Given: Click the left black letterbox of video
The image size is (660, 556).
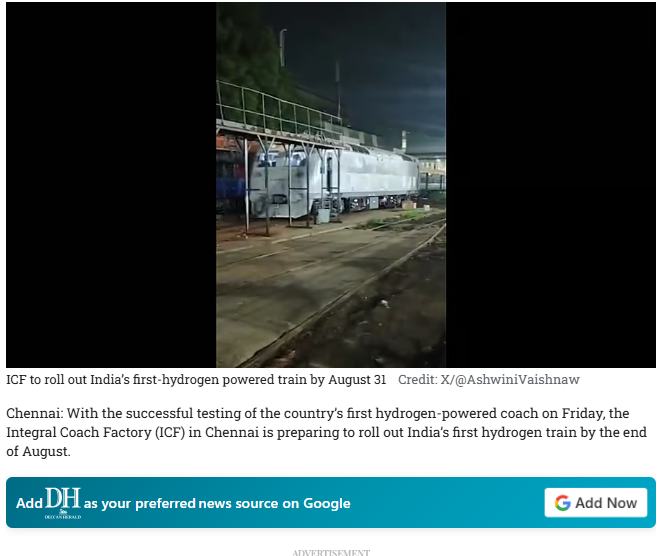Looking at the screenshot, I should 111,185.
